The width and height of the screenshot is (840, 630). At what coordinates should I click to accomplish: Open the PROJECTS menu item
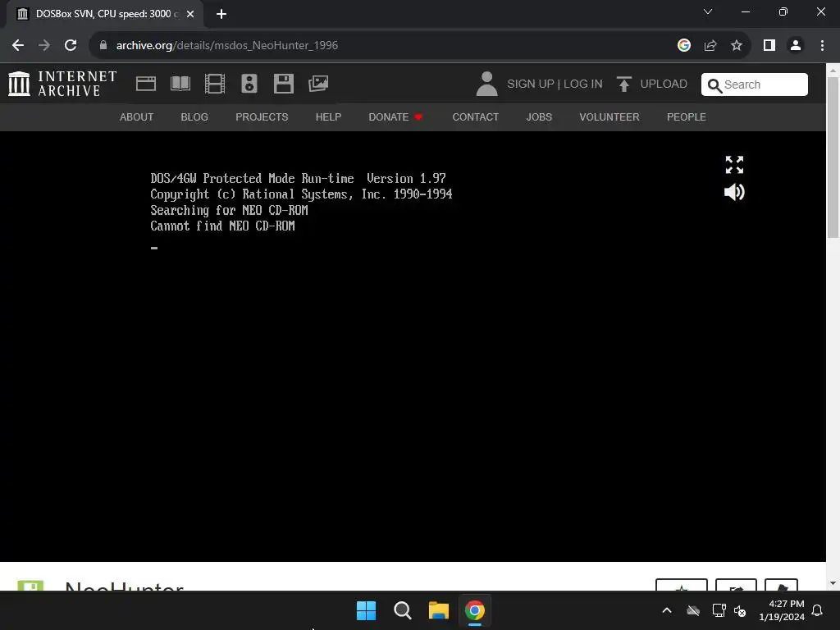[262, 116]
